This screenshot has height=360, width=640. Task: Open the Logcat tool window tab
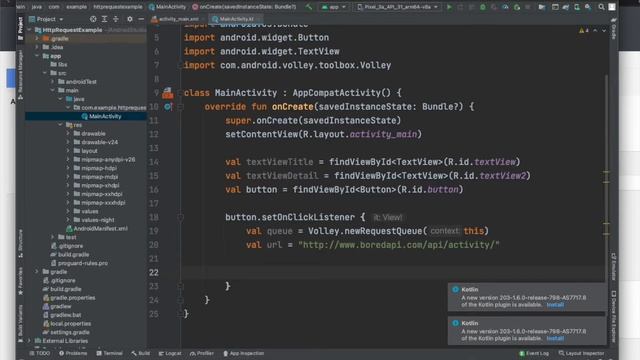point(170,353)
